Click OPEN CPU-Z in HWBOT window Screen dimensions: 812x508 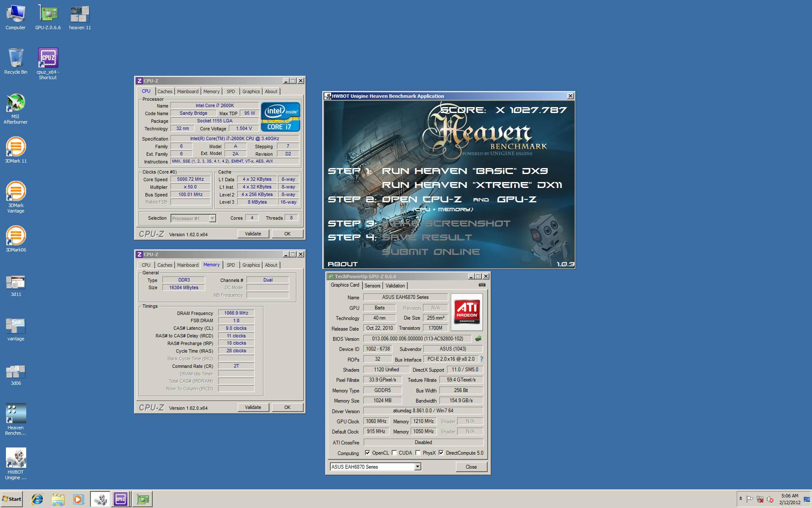click(x=422, y=199)
